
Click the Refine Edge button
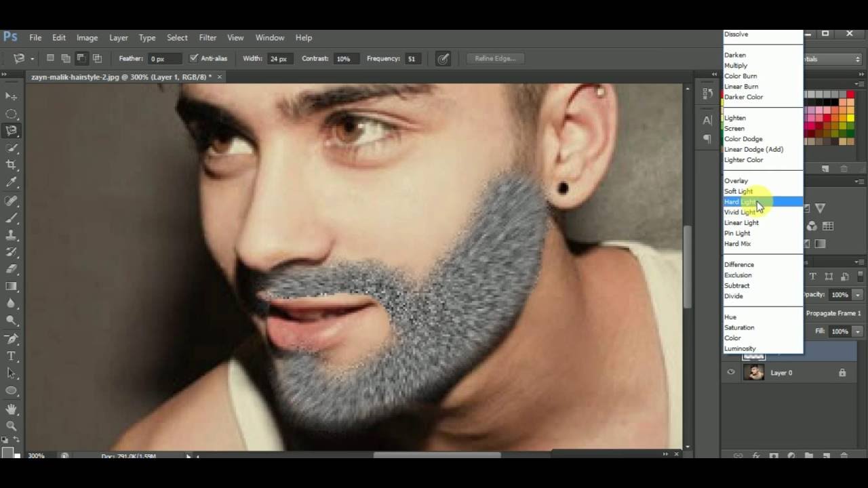495,58
